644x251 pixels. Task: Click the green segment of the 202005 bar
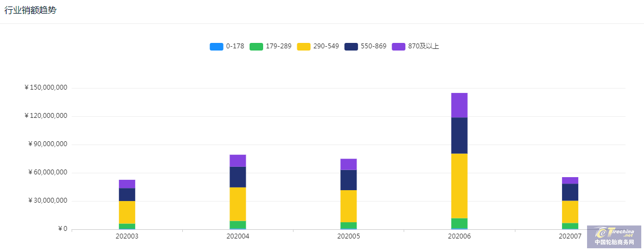pyautogui.click(x=348, y=225)
